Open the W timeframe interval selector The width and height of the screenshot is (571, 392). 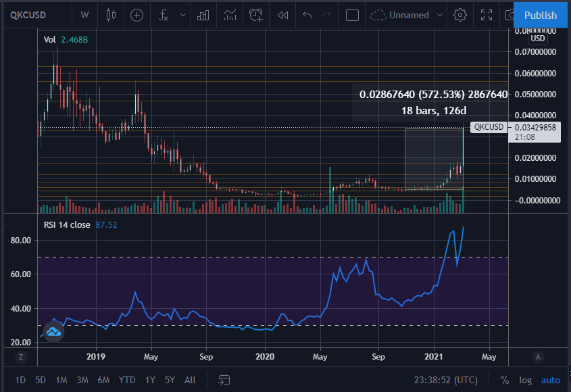click(84, 15)
